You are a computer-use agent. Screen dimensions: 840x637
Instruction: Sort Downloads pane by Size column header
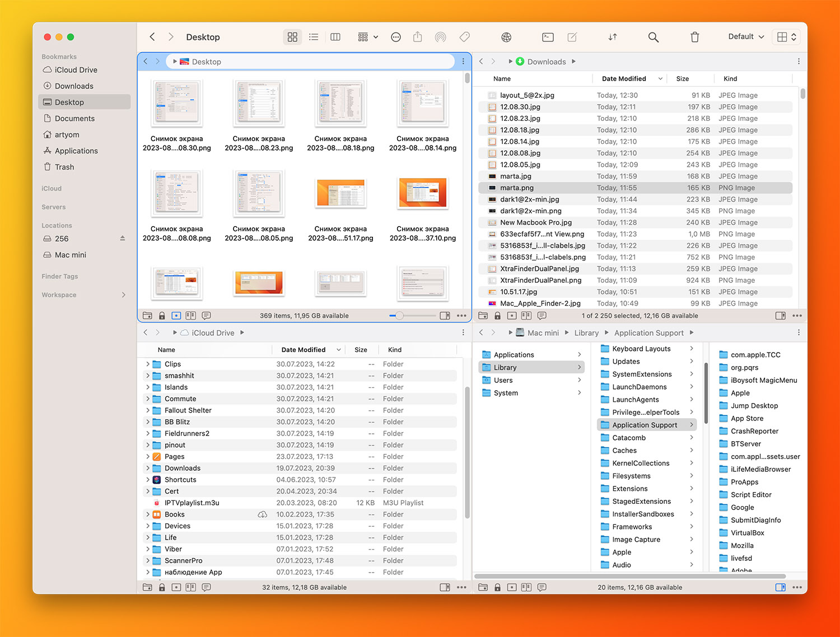[682, 79]
